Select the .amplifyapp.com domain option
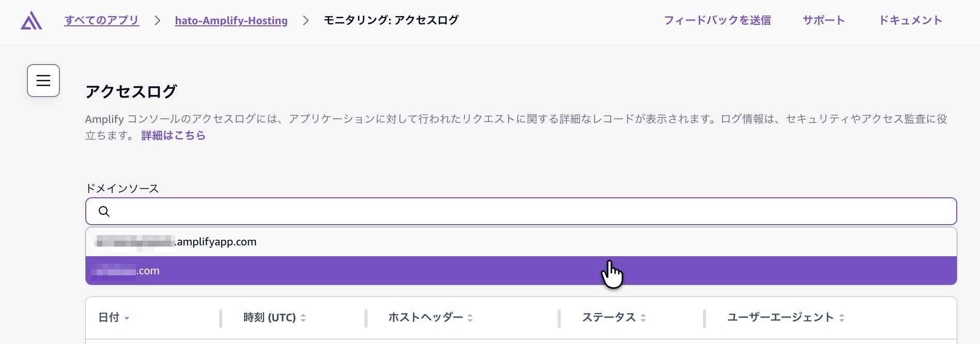The height and width of the screenshot is (344, 980). click(216, 242)
